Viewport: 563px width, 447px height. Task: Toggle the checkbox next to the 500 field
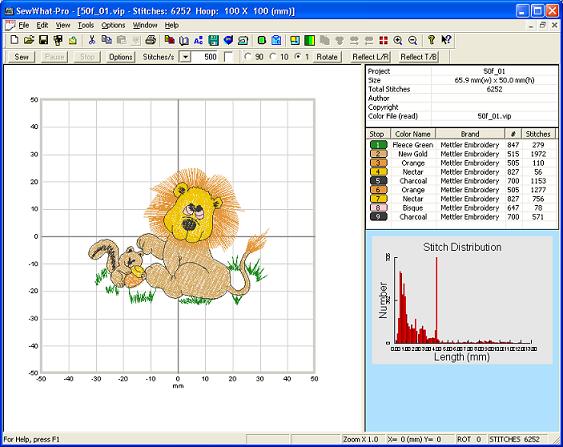(x=228, y=57)
